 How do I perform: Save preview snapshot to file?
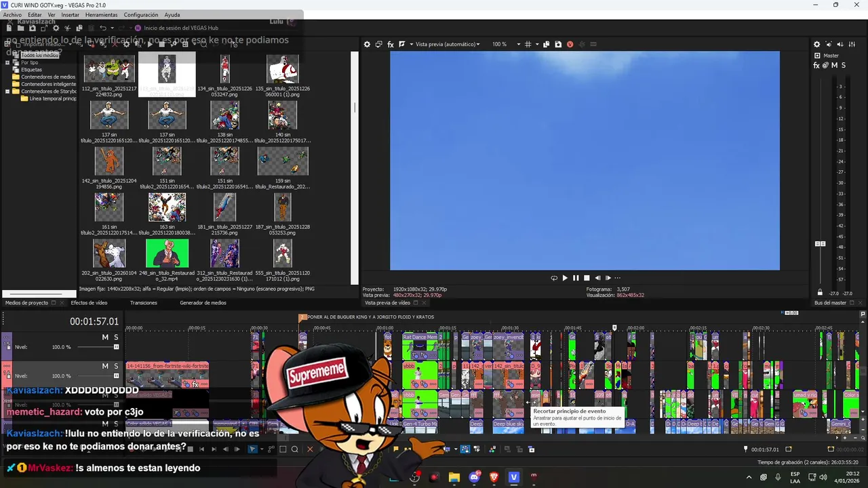[x=558, y=44]
